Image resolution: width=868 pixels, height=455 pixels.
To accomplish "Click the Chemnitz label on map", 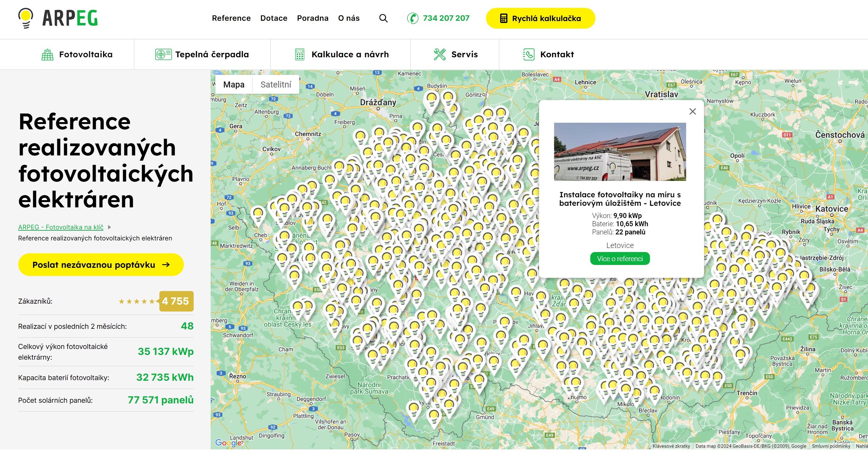I will pos(308,134).
